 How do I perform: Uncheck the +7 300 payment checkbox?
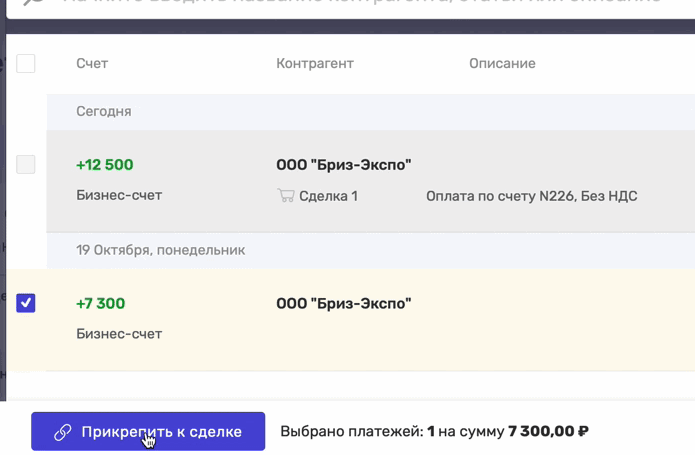coord(26,303)
